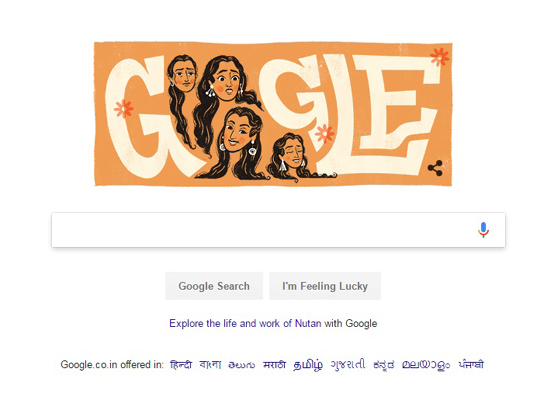Switch to Gujarati language (ગુજરાતી)
The image size is (551, 400).
[348, 364]
